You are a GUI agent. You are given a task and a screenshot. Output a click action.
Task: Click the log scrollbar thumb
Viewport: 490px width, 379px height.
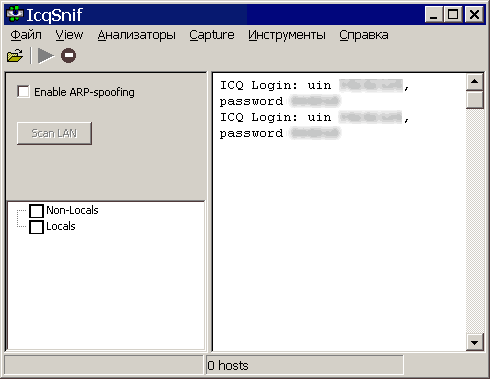475,99
